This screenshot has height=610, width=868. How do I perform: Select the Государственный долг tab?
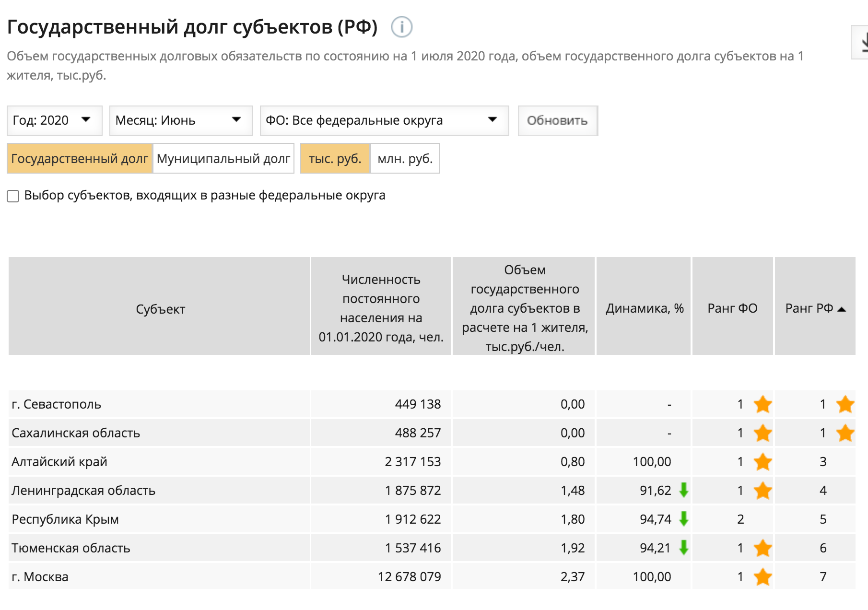click(x=80, y=159)
